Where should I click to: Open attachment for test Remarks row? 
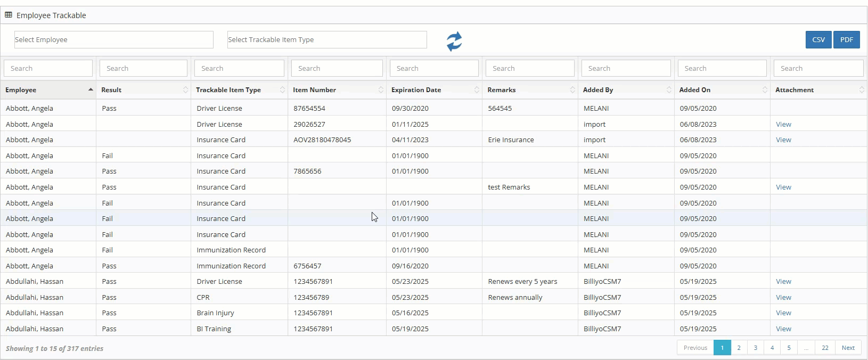click(x=783, y=187)
